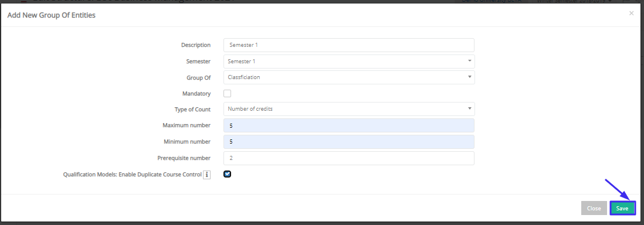Tick the Mandatory checkbox
644x225 pixels.
[x=227, y=94]
